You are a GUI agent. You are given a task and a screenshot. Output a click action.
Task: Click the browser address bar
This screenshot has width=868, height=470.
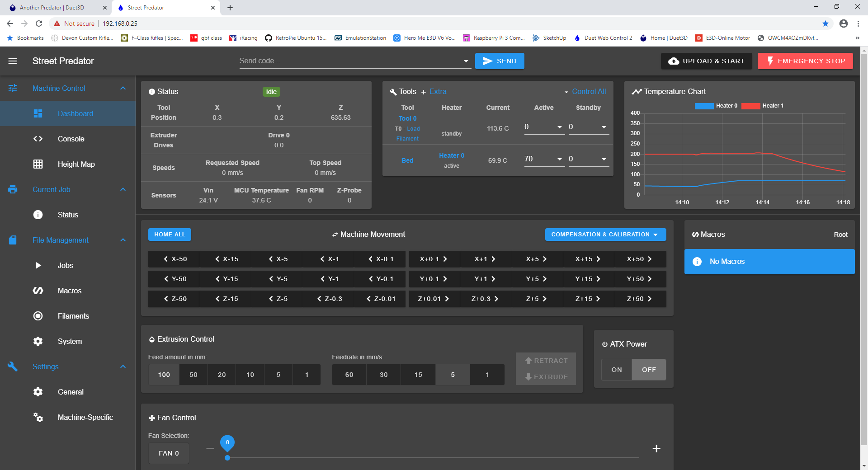[434, 23]
